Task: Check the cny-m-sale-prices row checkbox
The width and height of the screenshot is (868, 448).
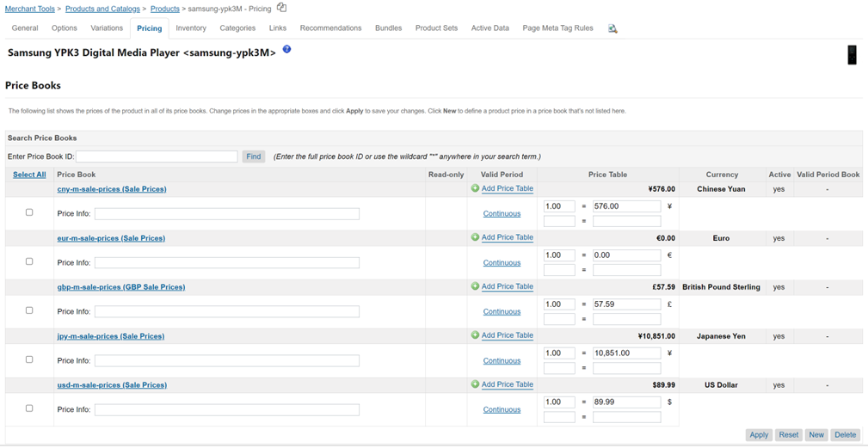Action: tap(29, 212)
